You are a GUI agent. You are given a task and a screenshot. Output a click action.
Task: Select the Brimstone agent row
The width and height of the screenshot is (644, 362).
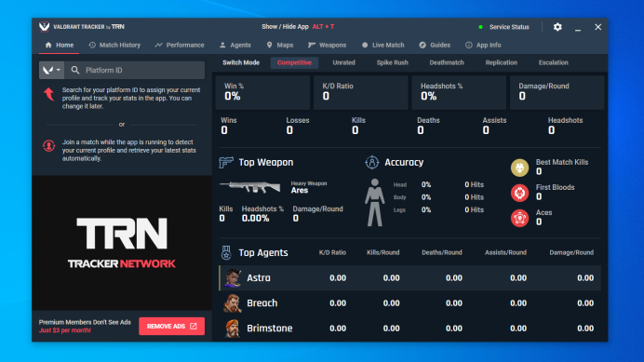(409, 328)
